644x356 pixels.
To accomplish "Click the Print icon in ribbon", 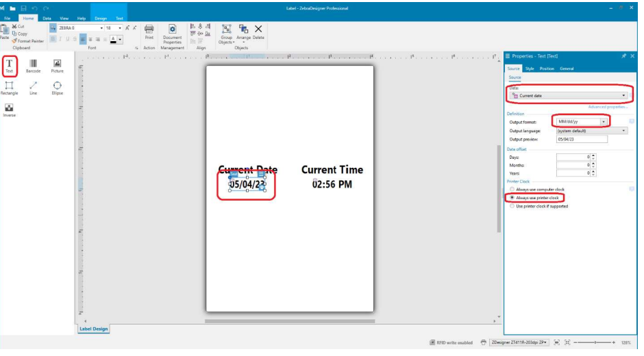I will (149, 32).
